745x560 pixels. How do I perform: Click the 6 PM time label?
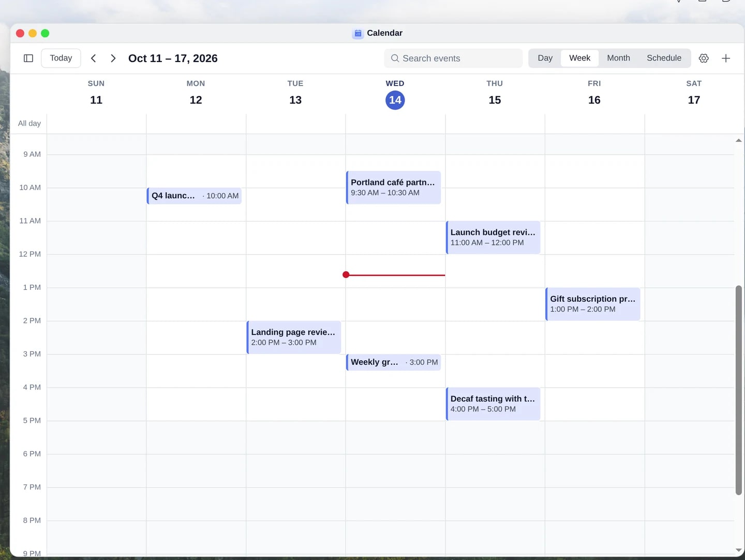(x=32, y=454)
